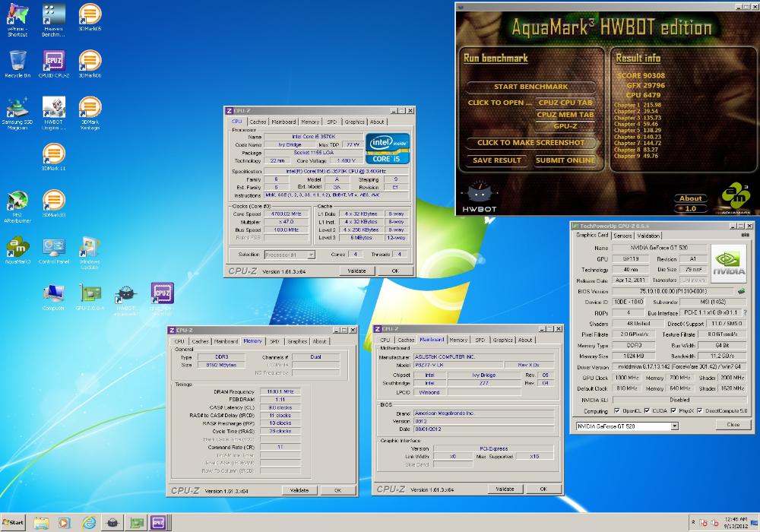
Task: Click the GPU-Z Device ID field
Action: click(629, 302)
